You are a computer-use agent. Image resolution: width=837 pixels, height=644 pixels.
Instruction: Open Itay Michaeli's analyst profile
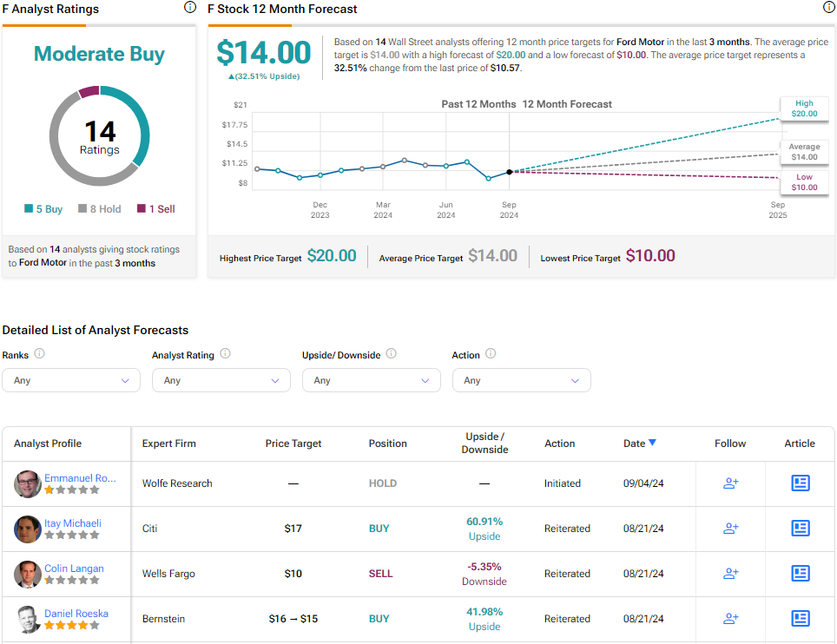pos(73,523)
